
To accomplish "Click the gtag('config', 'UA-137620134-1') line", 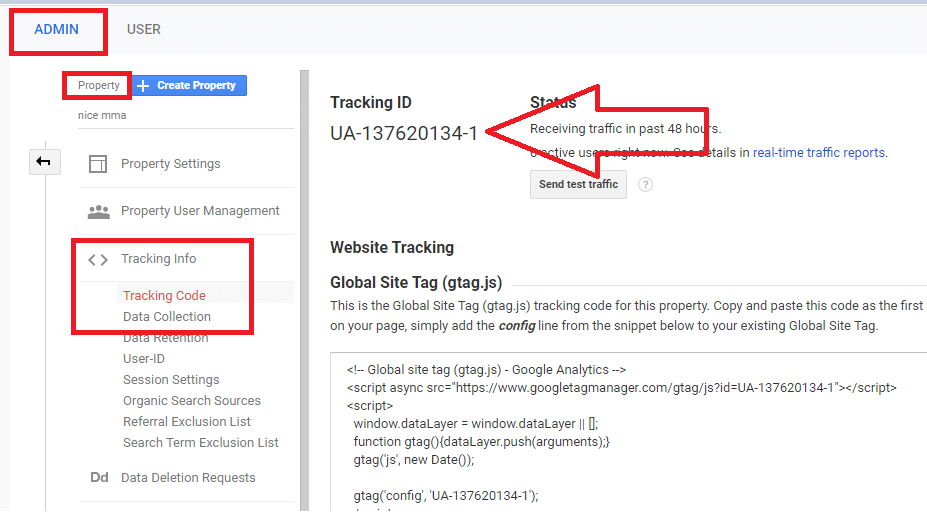I will (446, 496).
